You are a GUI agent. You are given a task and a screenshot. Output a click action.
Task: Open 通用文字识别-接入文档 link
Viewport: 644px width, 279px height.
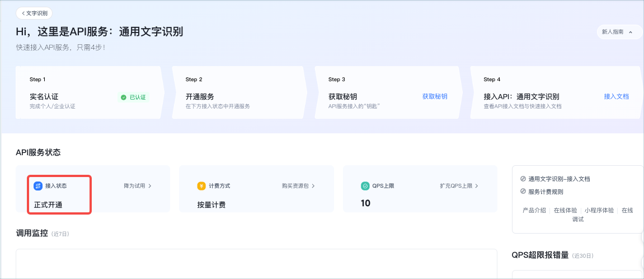560,179
